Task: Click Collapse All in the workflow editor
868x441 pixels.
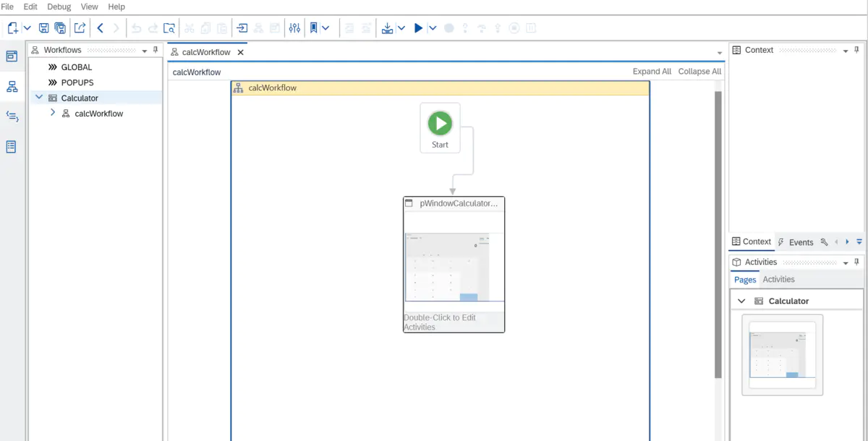Action: pos(699,72)
